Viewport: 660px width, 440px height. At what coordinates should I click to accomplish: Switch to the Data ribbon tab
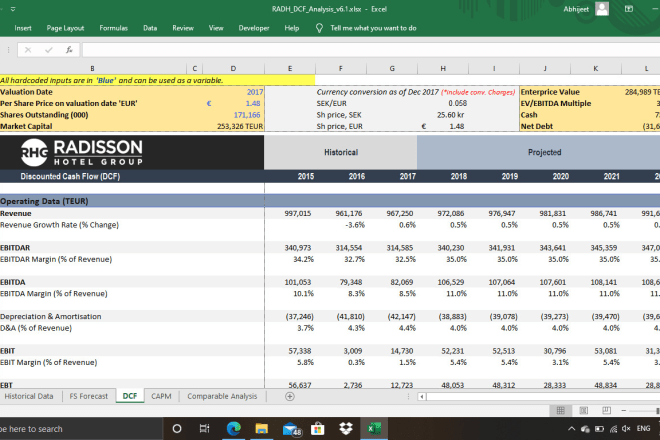(150, 28)
